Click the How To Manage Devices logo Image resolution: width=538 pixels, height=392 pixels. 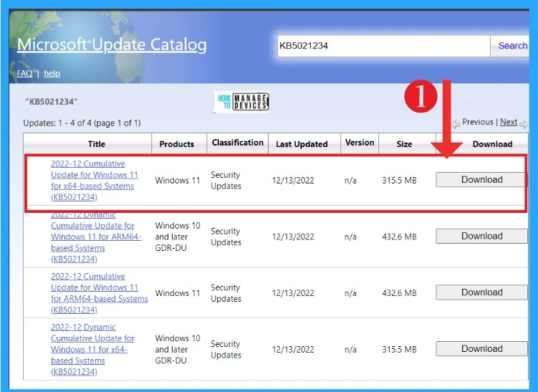coord(241,102)
